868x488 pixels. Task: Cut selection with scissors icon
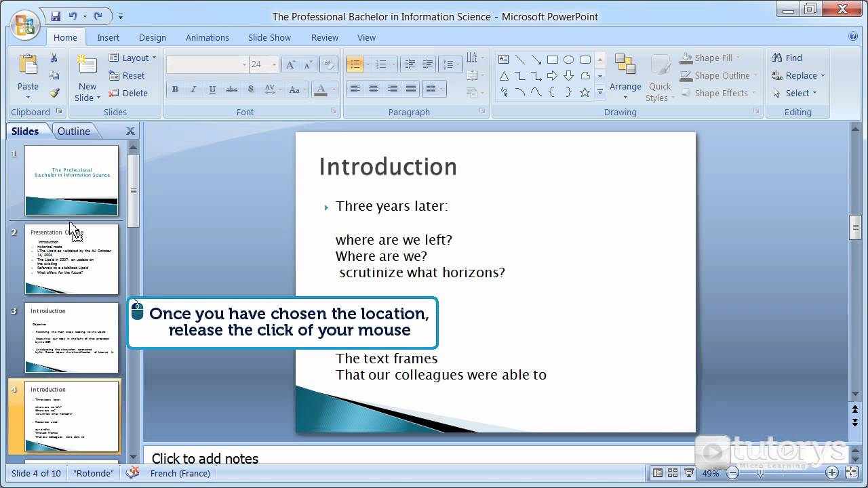point(54,58)
